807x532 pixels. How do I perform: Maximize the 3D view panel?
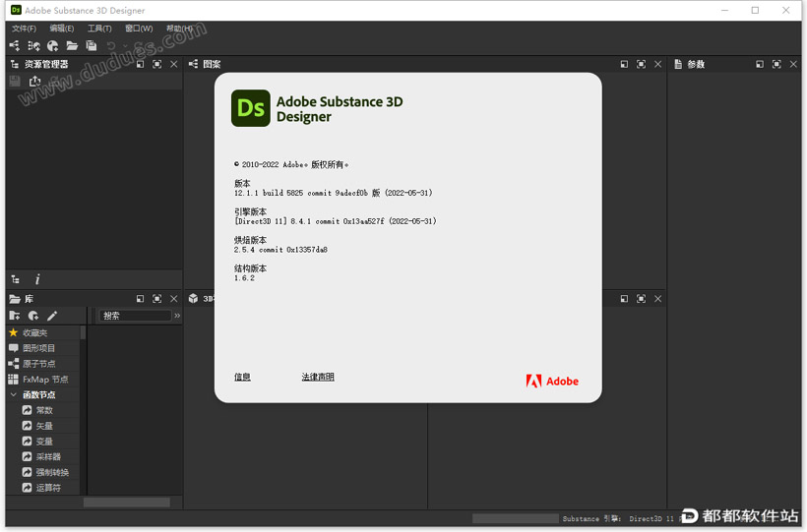(x=641, y=298)
